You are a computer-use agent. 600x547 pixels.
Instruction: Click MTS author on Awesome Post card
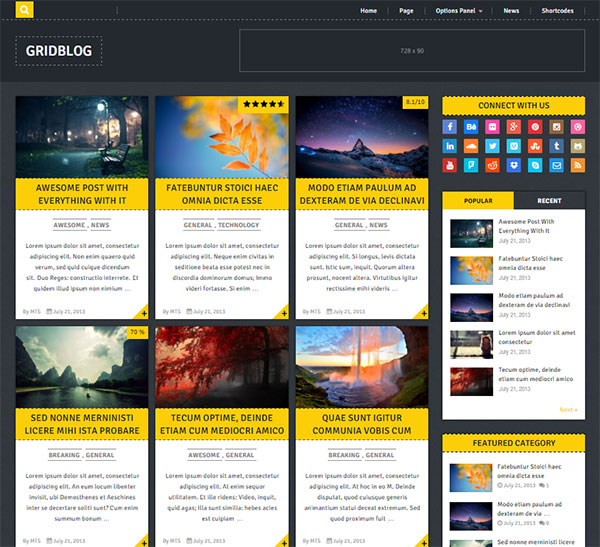point(35,312)
